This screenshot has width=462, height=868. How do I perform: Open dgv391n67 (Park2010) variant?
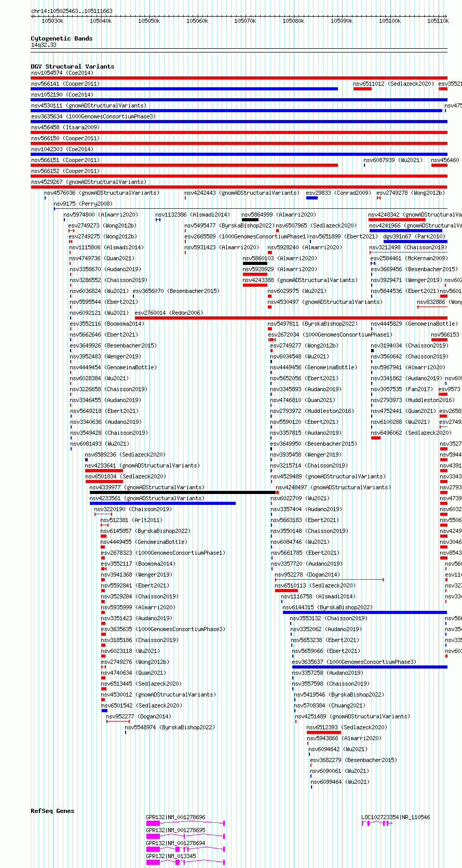coord(414,236)
